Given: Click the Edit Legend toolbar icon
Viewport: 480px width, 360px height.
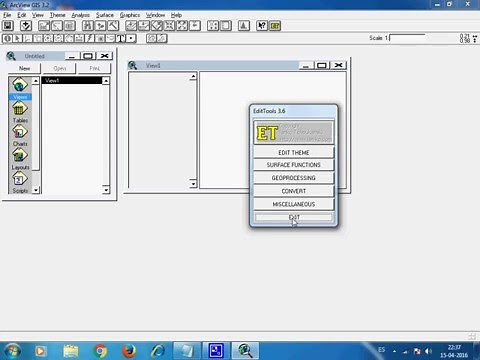Looking at the screenshot, I should click(57, 26).
